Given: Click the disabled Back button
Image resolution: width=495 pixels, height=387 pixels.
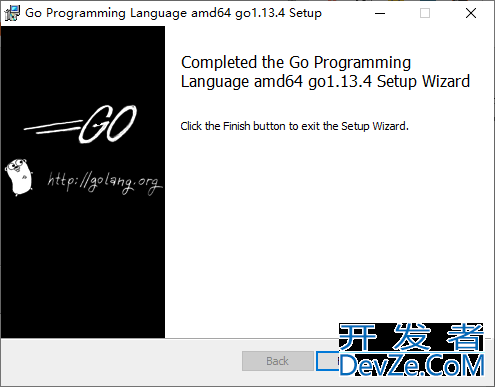Looking at the screenshot, I should (x=278, y=361).
